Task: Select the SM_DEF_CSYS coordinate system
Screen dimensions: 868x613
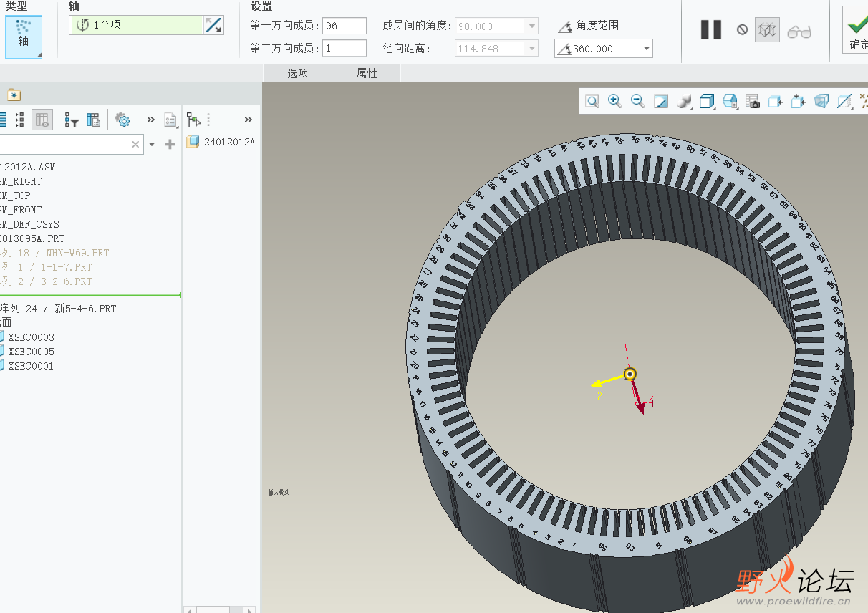Action: pos(30,224)
